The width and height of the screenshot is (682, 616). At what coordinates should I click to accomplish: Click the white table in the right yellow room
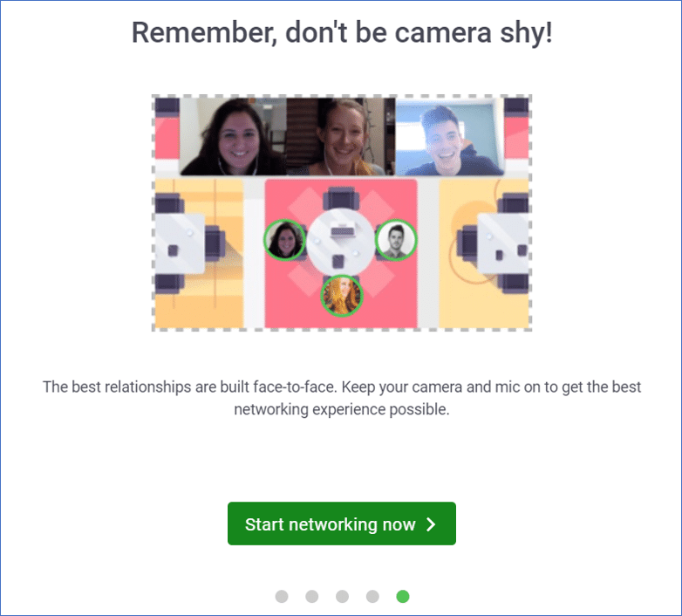503,243
